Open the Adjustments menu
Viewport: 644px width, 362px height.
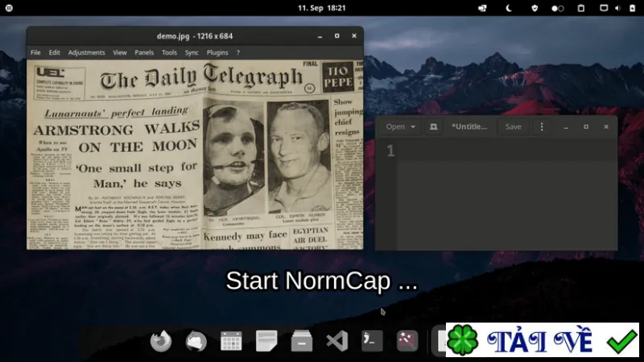pos(86,52)
